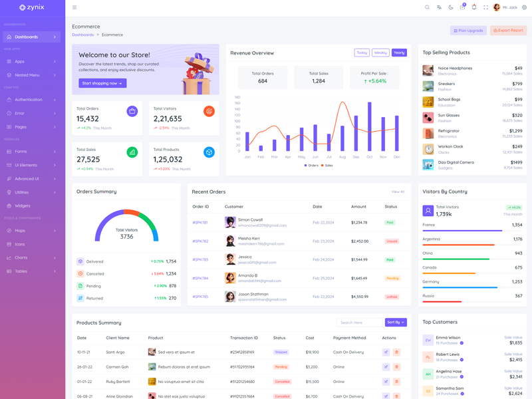Open the search icon in header
The width and height of the screenshot is (532, 399).
tap(427, 7)
